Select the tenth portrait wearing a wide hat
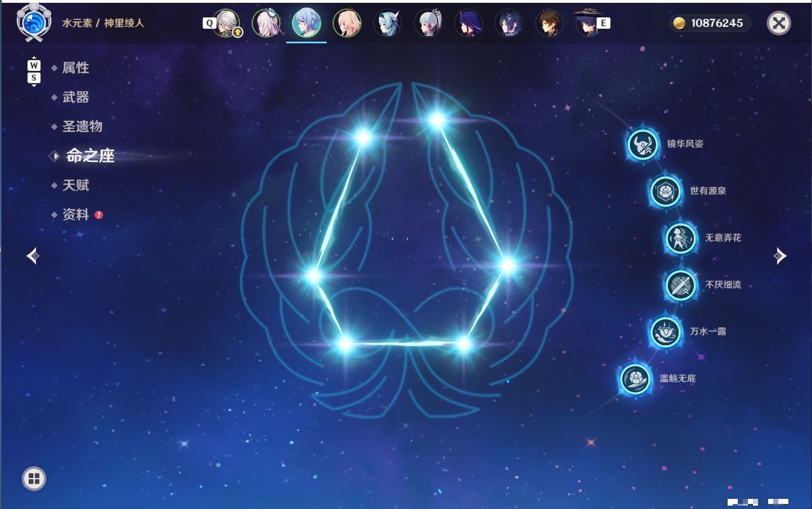The image size is (812, 509). tap(588, 23)
